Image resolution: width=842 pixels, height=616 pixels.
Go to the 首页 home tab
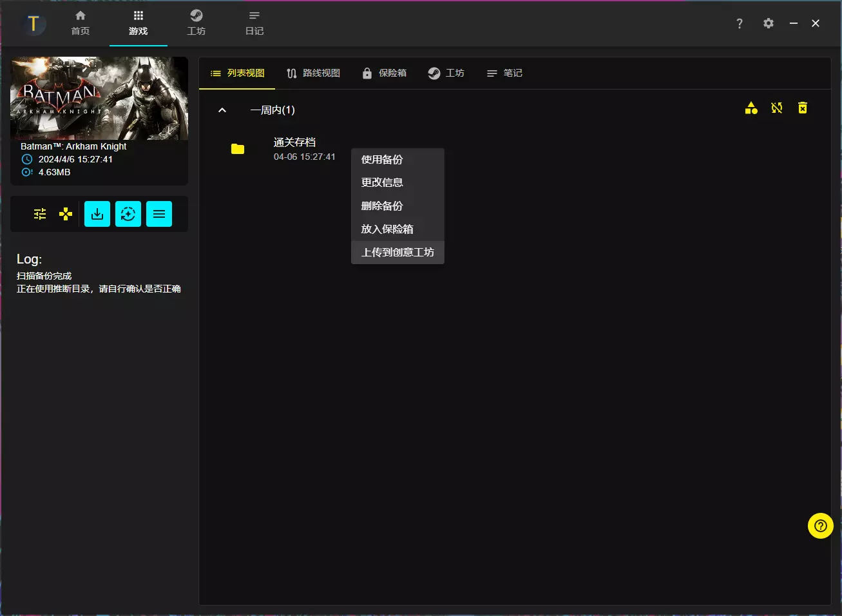[81, 23]
